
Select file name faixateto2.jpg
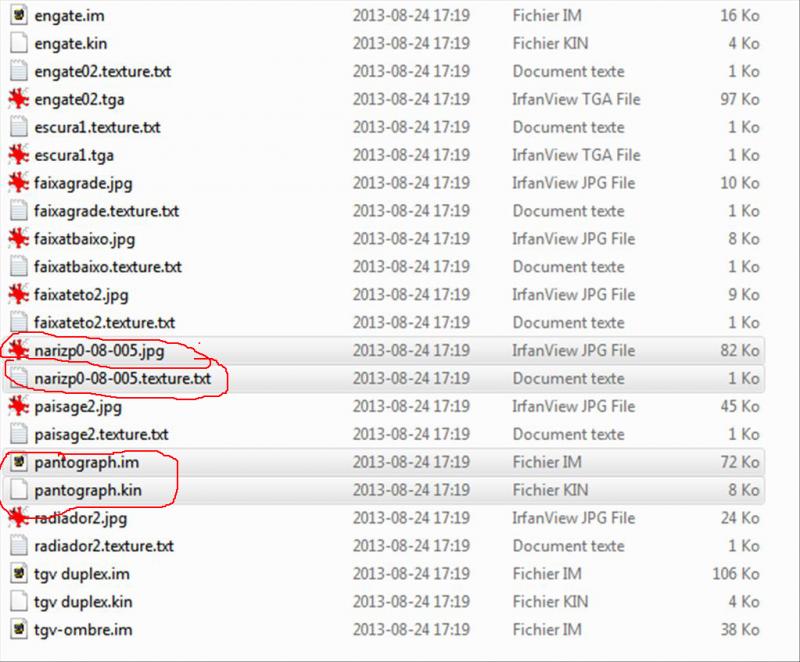click(x=81, y=295)
